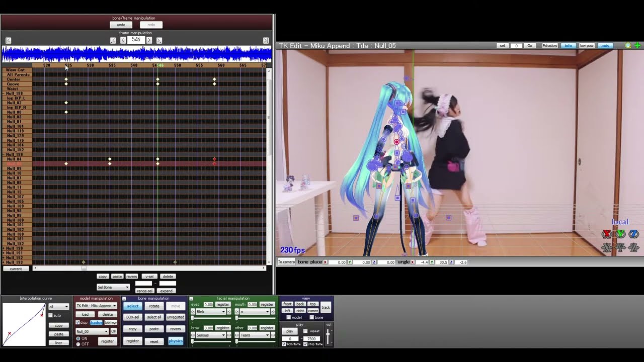Image resolution: width=644 pixels, height=362 pixels.
Task: Click the play button
Action: [290, 331]
